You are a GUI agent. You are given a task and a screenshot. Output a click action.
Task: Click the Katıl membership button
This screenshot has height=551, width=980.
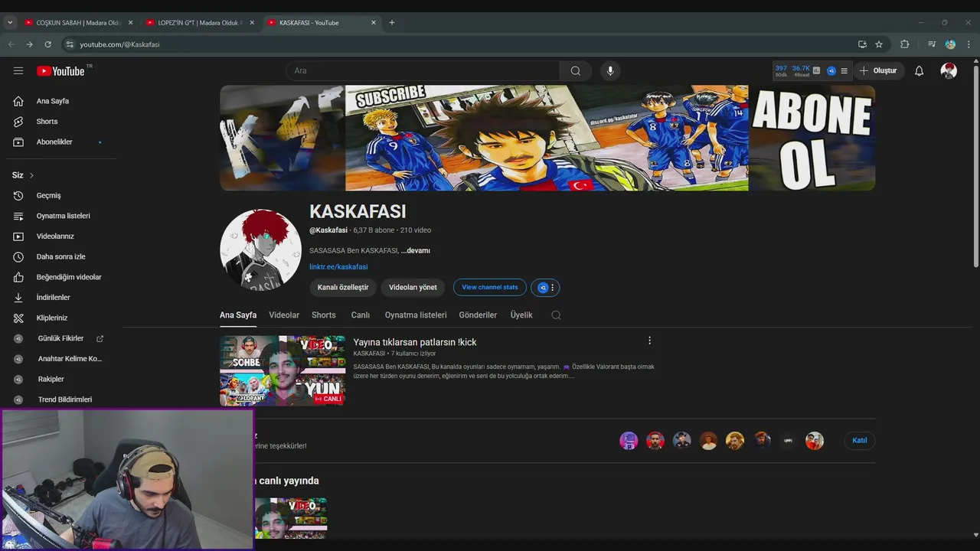860,440
